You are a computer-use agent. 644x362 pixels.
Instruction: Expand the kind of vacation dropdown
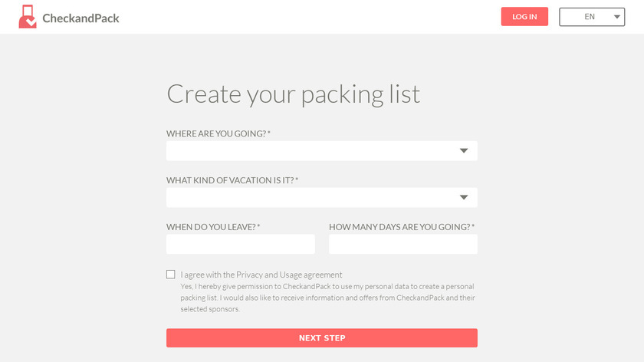coord(321,198)
